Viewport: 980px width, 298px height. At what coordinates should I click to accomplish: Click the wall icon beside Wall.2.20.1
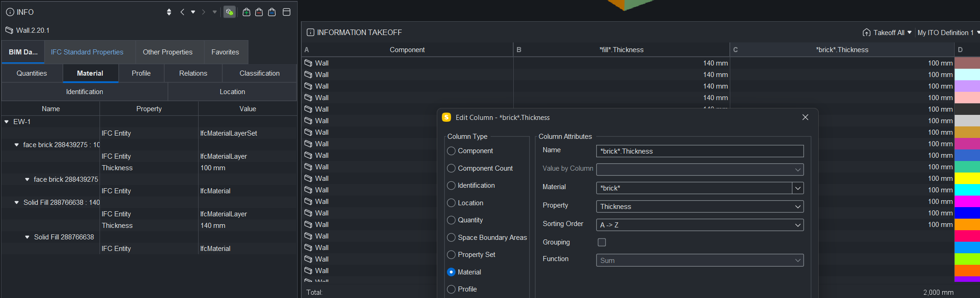click(x=9, y=30)
